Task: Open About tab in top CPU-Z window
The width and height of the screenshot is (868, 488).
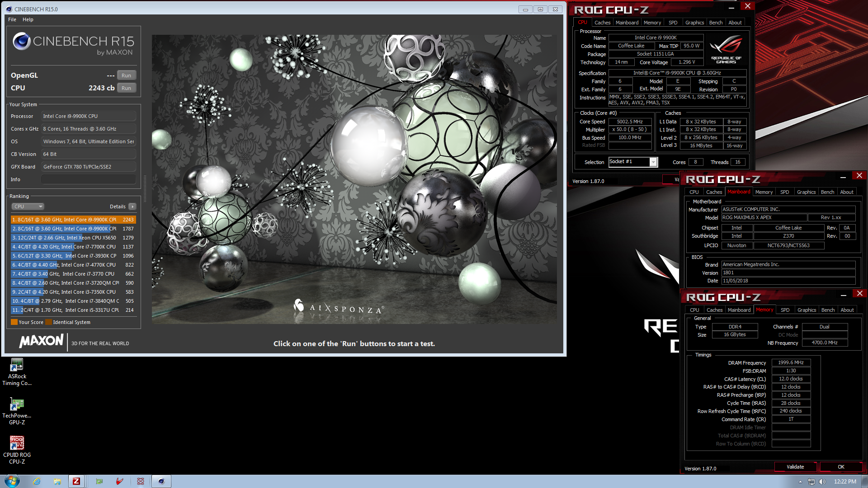Action: coord(735,23)
